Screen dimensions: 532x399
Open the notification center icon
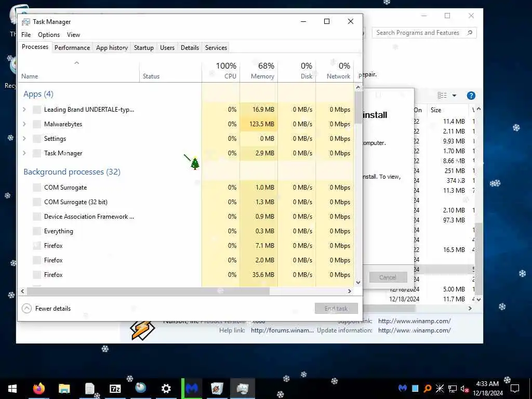(515, 389)
